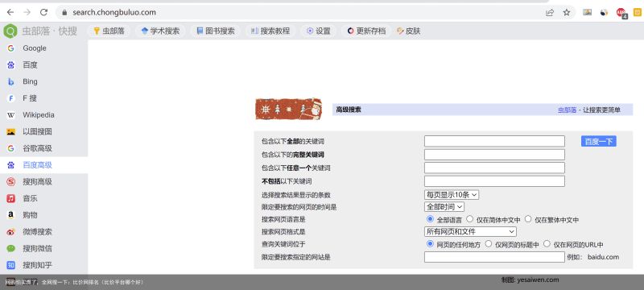Select 仅在网页的URL中 radio button
This screenshot has height=290, width=644.
tap(547, 244)
